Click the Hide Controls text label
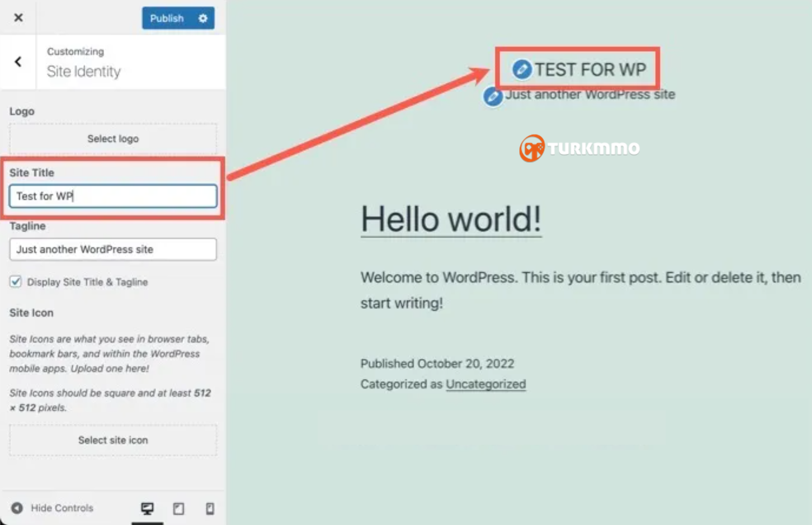 click(x=62, y=508)
